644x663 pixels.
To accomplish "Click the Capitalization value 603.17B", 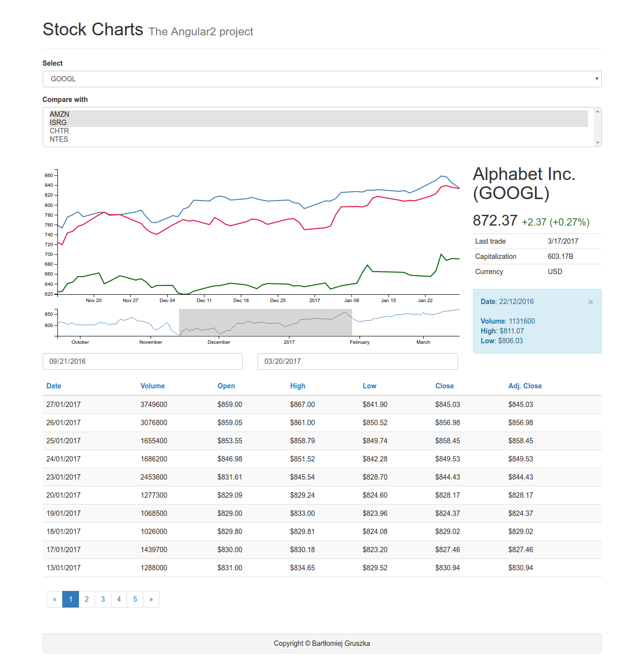I will click(x=561, y=256).
